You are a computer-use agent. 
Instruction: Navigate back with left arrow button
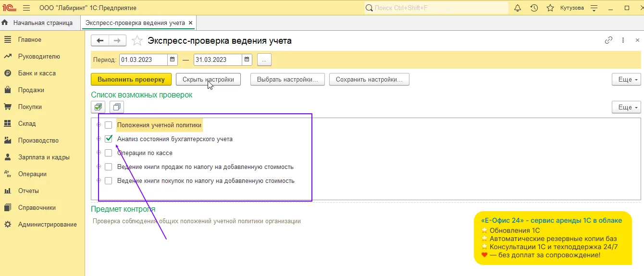point(100,41)
